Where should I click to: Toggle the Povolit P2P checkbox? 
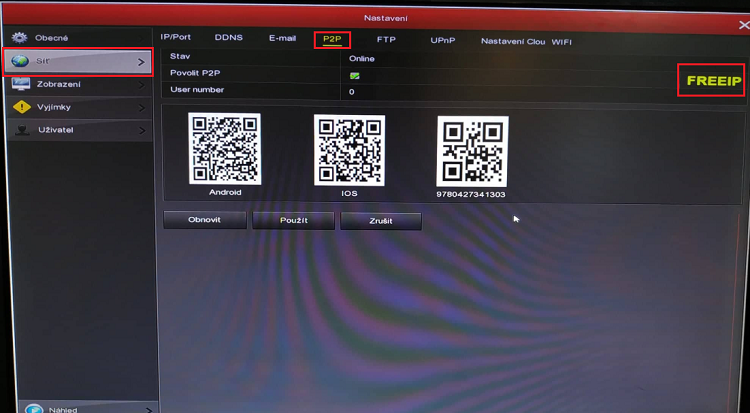point(354,75)
